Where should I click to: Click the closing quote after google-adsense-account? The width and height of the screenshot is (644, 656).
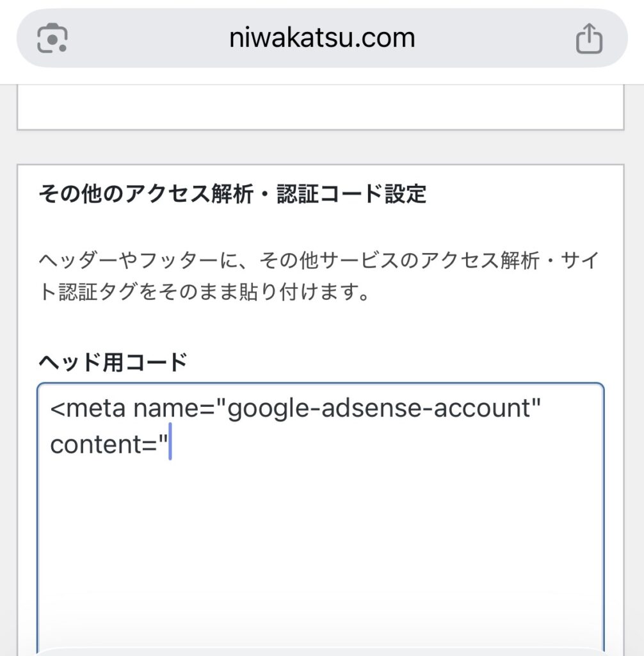535,406
